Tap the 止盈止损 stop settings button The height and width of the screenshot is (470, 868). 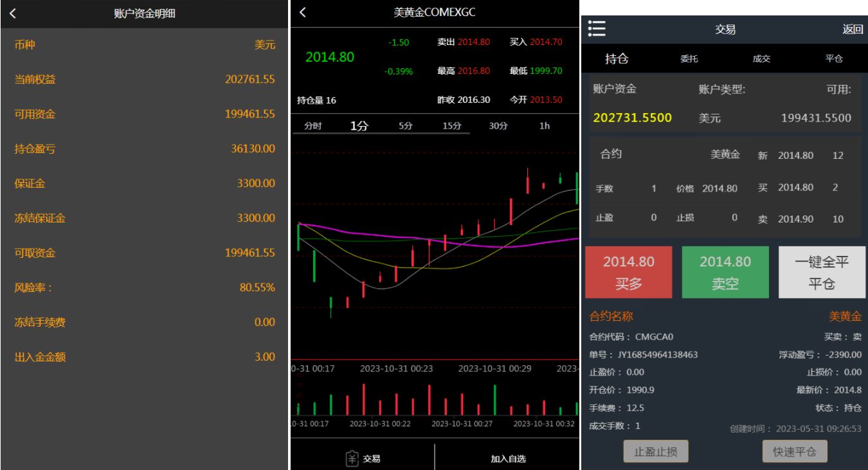coord(656,451)
